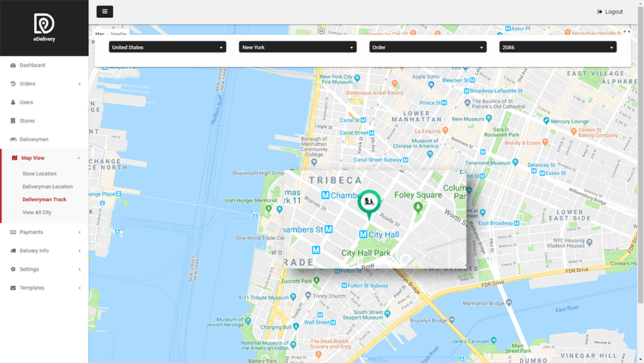Click the Mercury Lounge map marker
The image size is (644, 363).
click(x=546, y=121)
